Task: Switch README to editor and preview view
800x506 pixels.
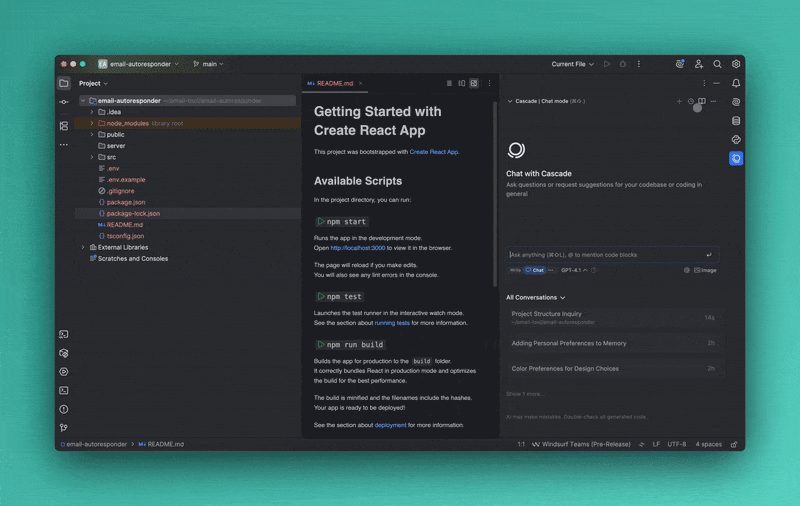Action: tap(462, 83)
